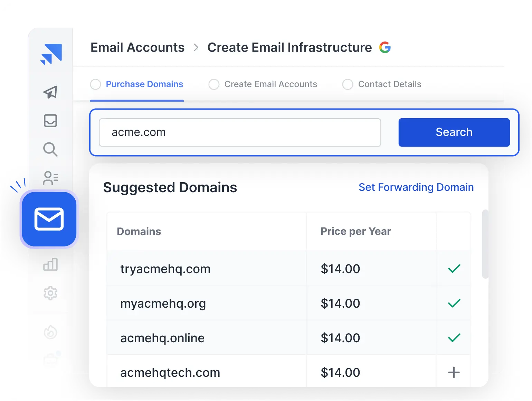Open Set Forwarding Domain link

[416, 187]
